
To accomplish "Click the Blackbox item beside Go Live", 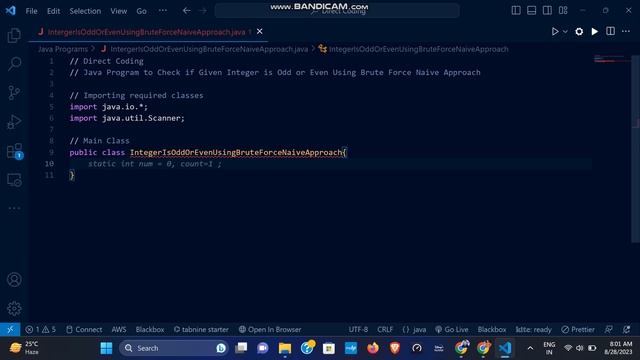I will (492, 329).
